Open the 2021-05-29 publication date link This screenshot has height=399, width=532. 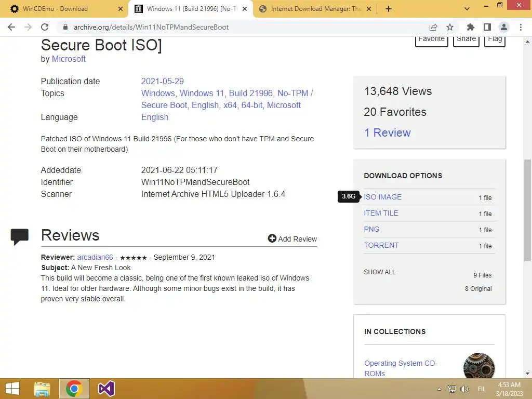click(162, 82)
